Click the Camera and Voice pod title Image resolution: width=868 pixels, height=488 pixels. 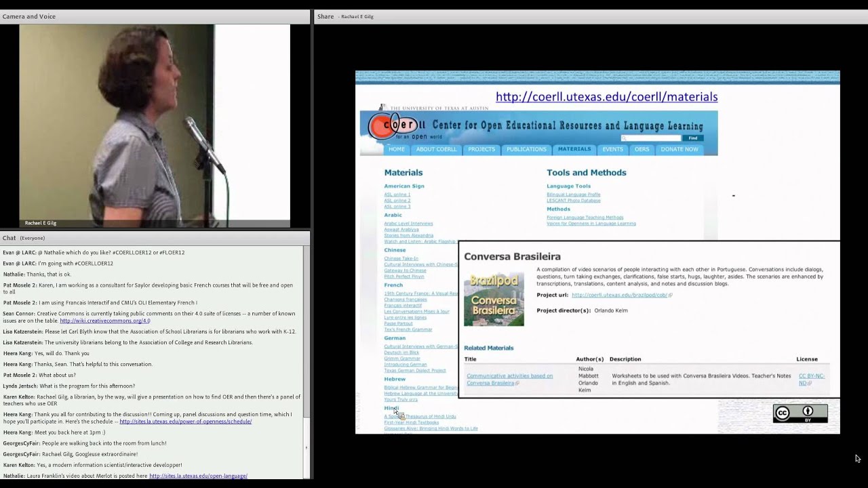(x=29, y=16)
